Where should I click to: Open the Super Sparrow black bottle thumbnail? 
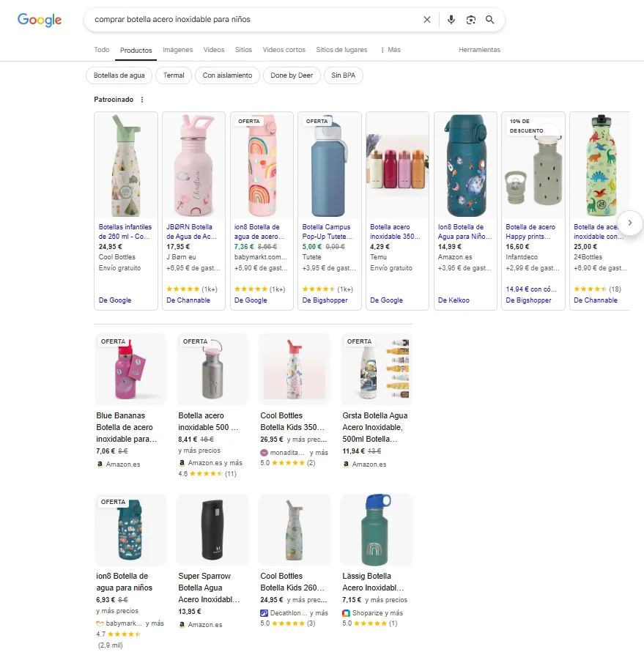(212, 530)
